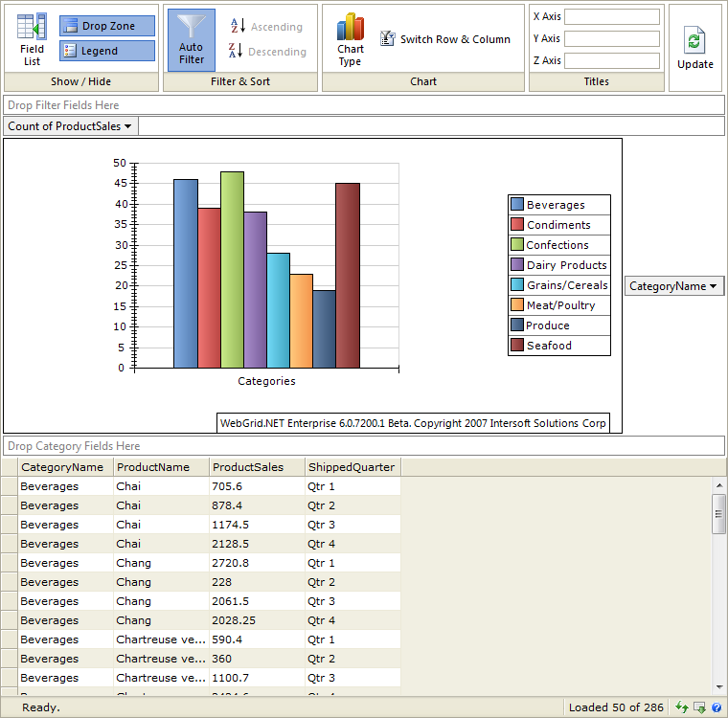This screenshot has width=728, height=718.
Task: Toggle the Auto Filter funnel button
Action: pos(192,39)
